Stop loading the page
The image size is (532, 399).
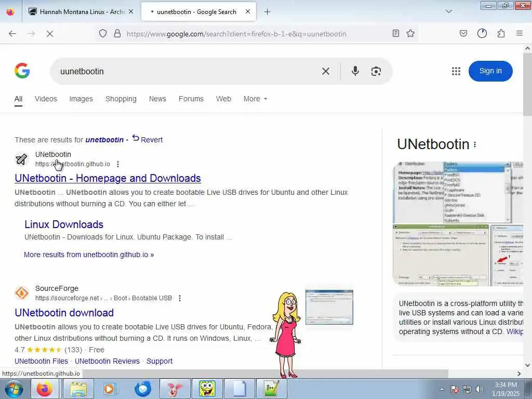tap(50, 34)
